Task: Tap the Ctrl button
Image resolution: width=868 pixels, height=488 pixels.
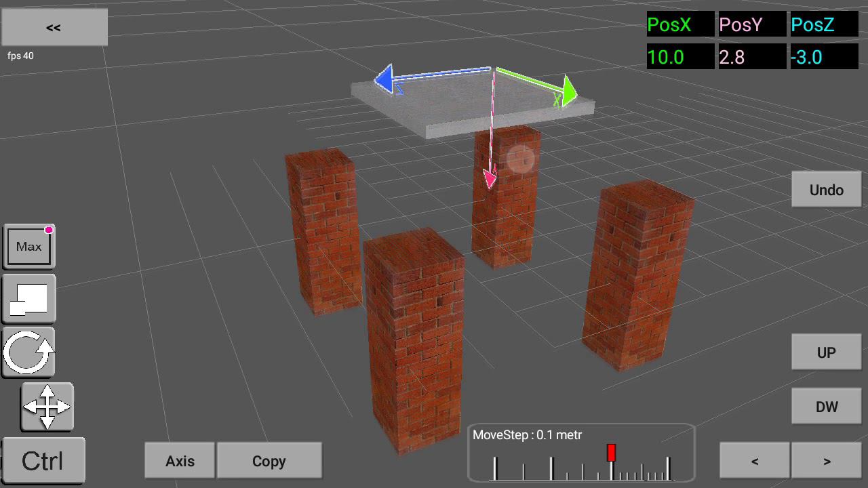Action: [43, 461]
